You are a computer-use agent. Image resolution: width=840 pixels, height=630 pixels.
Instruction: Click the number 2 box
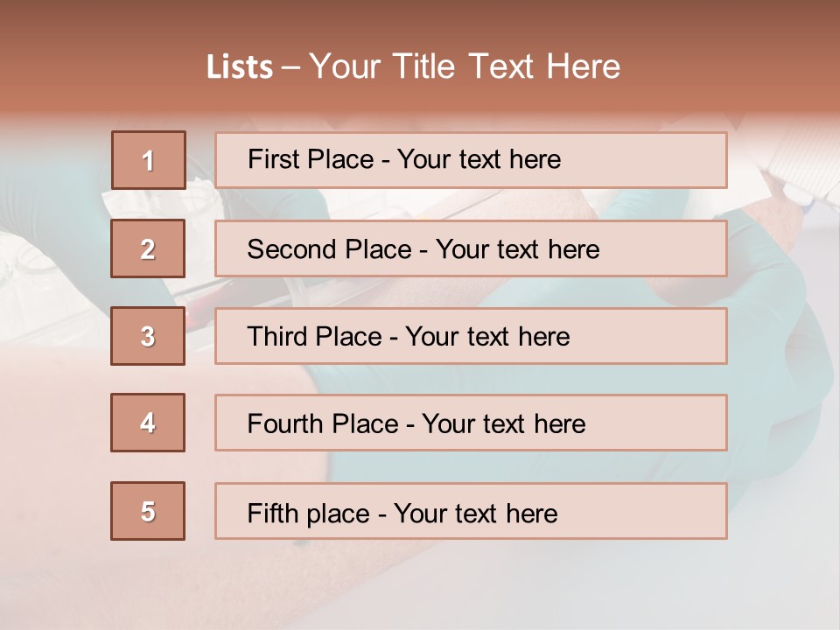click(x=148, y=248)
